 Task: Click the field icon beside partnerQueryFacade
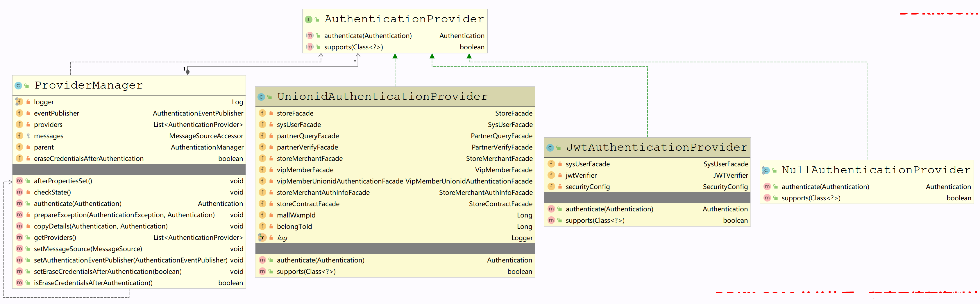coord(262,136)
